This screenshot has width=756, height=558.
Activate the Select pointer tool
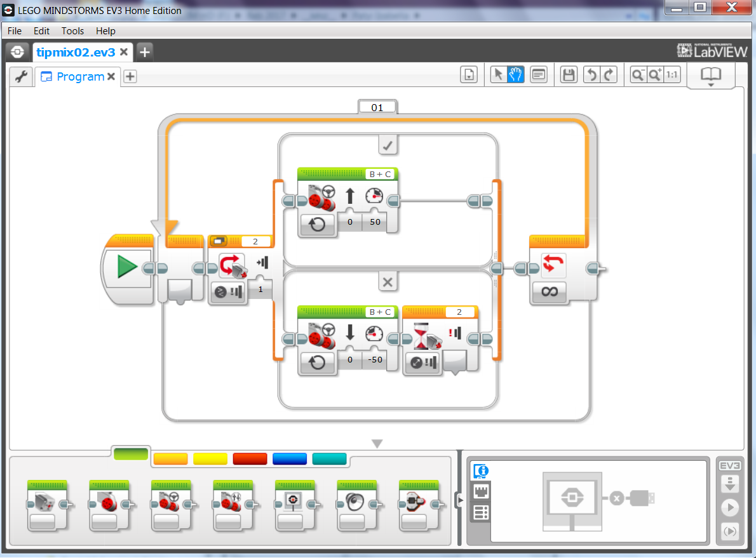point(498,75)
